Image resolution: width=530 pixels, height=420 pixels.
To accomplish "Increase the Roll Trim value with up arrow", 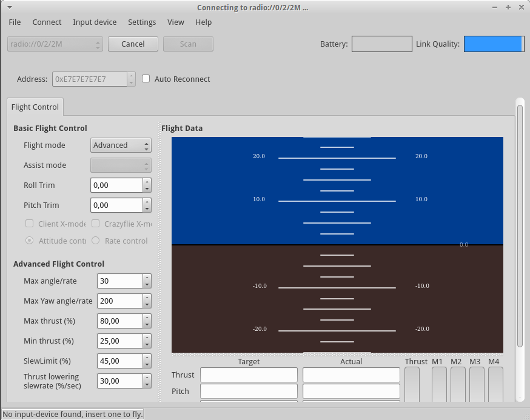I will 147,182.
